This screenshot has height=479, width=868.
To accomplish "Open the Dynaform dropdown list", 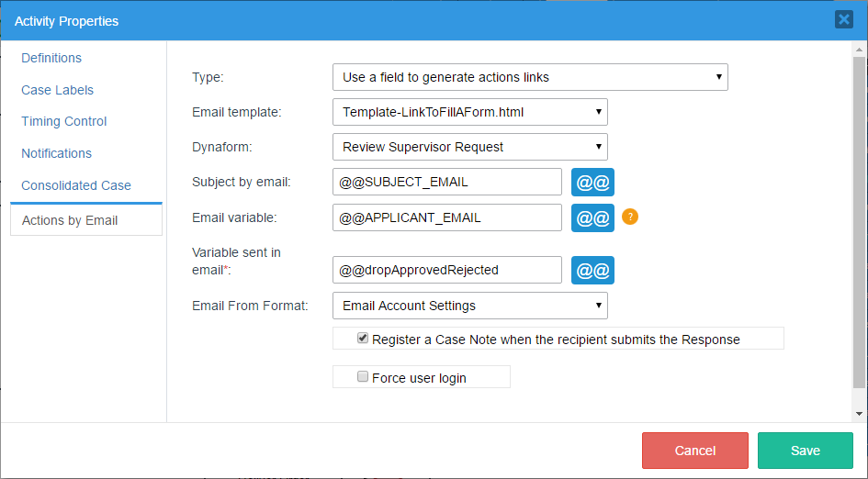I will (x=469, y=146).
